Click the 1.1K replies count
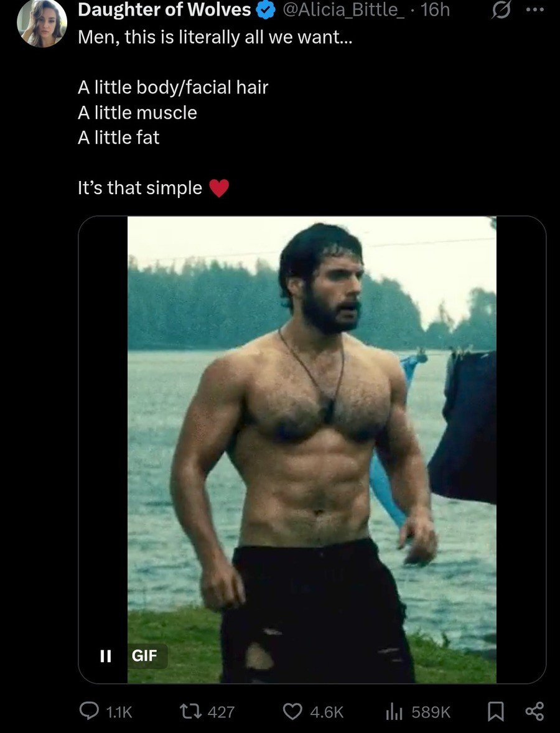This screenshot has height=733, width=560. click(119, 712)
